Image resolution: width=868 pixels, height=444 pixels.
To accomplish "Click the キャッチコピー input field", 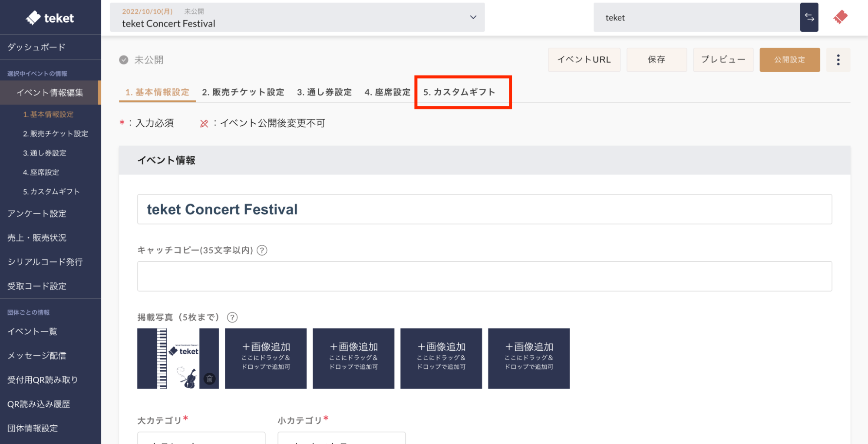I will pos(484,276).
